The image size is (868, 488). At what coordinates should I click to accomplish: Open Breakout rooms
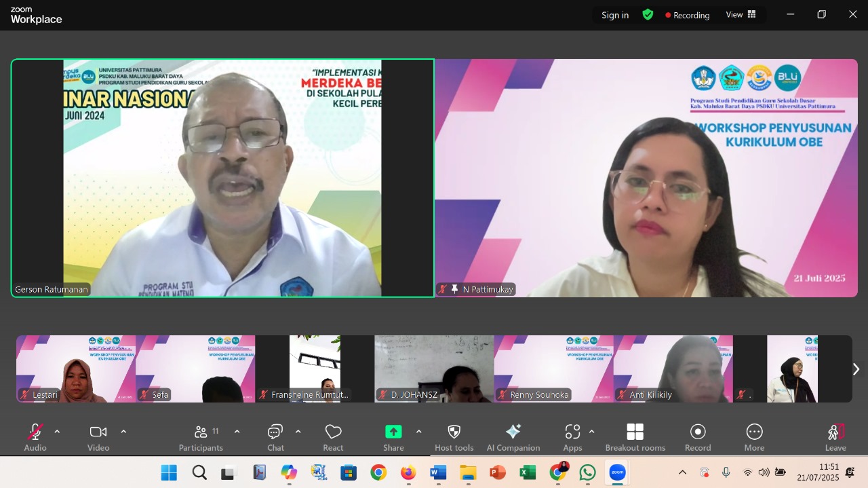pos(635,437)
